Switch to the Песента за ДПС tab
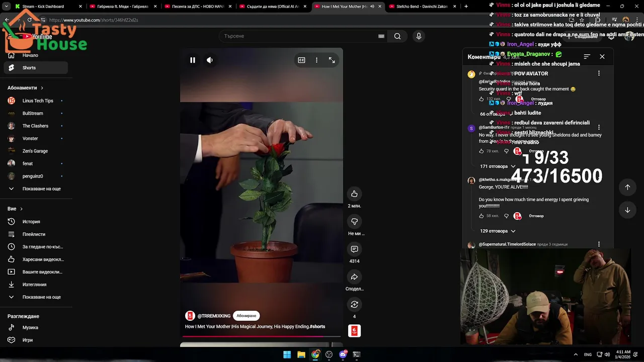 tap(199, 7)
